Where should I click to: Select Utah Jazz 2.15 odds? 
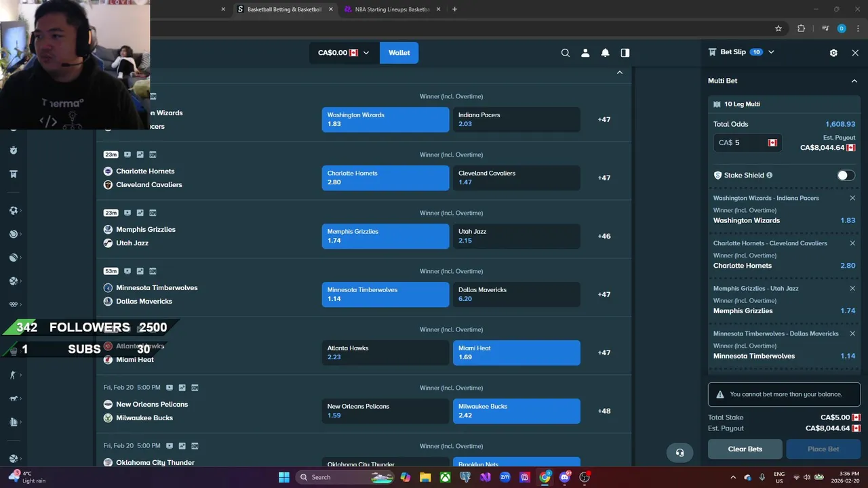(516, 236)
